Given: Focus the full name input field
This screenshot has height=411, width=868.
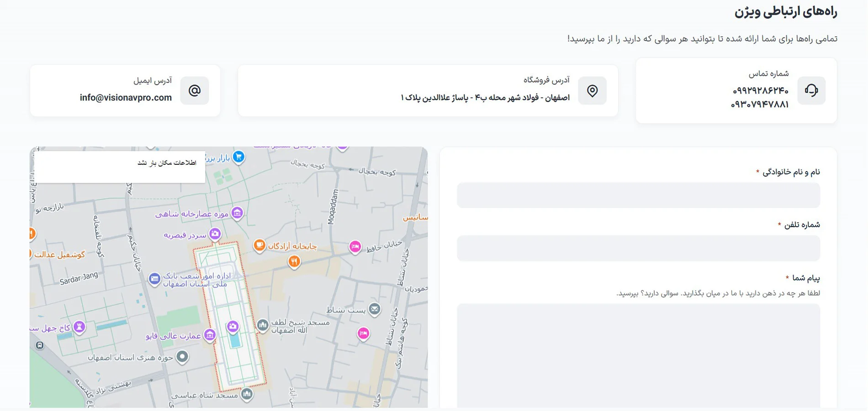Looking at the screenshot, I should point(638,195).
